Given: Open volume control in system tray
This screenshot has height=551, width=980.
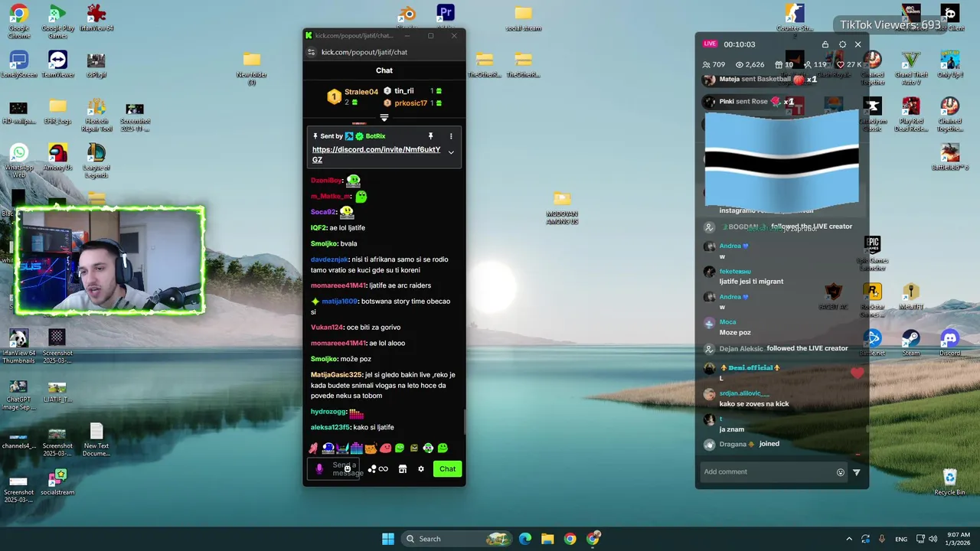Looking at the screenshot, I should point(935,539).
